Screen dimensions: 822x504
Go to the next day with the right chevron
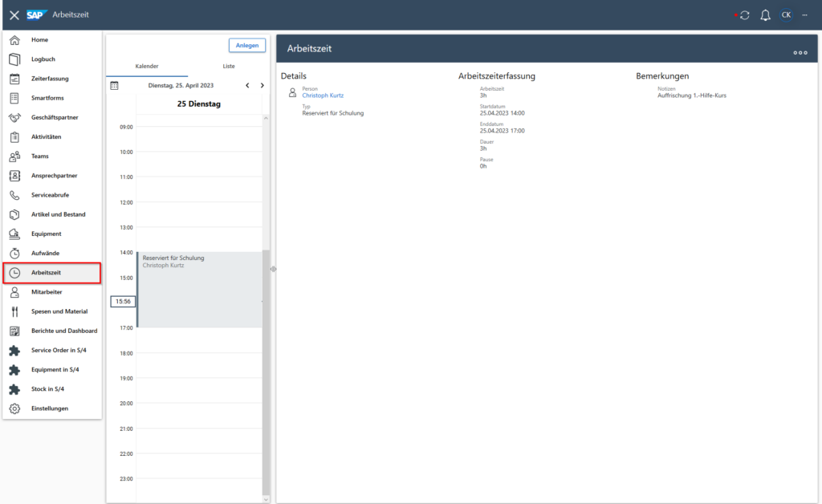tap(262, 83)
